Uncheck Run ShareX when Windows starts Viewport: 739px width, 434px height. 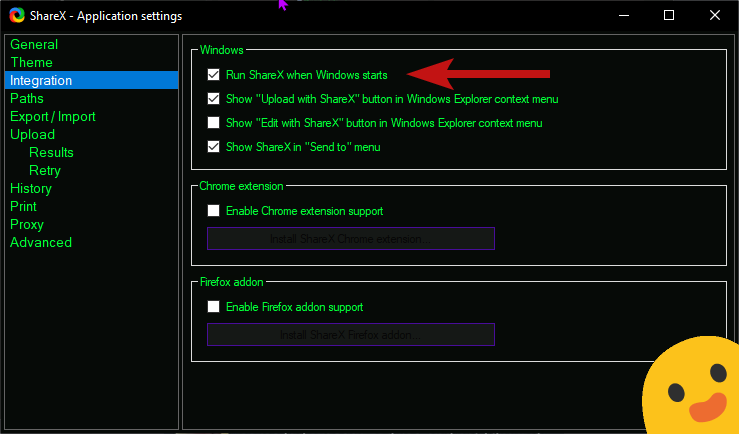point(213,74)
